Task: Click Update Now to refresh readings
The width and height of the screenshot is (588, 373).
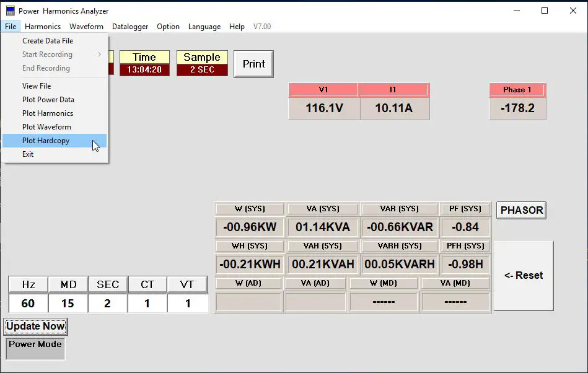Action: [35, 327]
